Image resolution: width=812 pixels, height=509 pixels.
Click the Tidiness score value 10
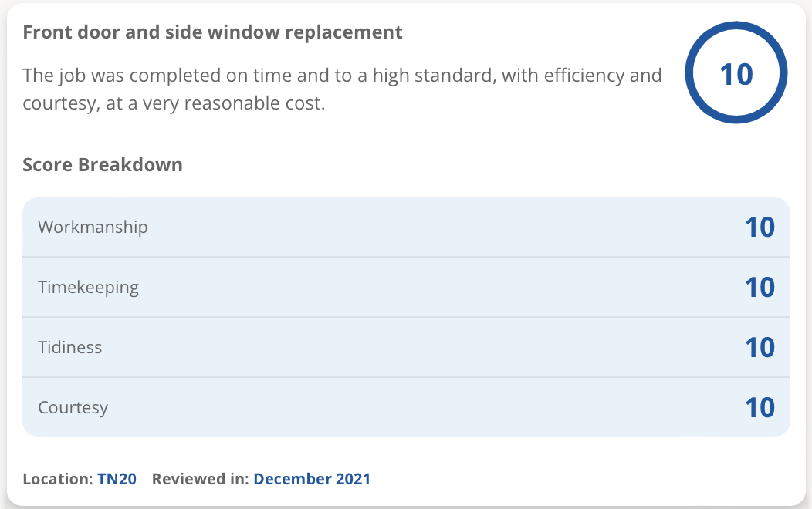coord(760,347)
